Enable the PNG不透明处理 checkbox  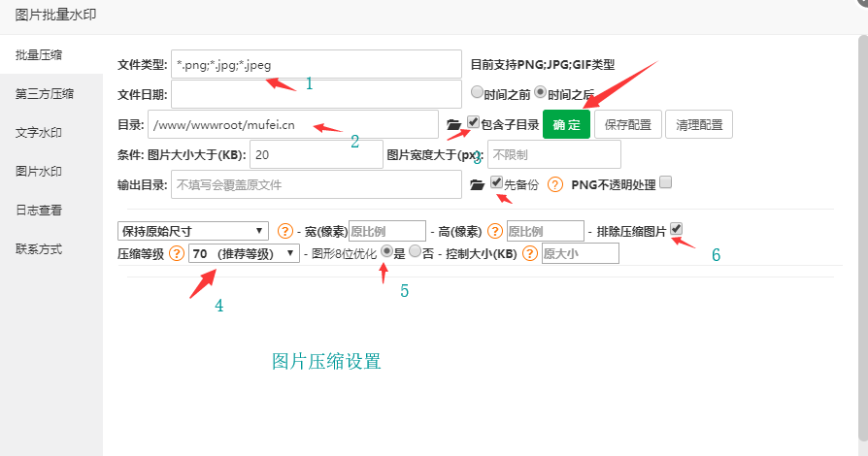[665, 182]
